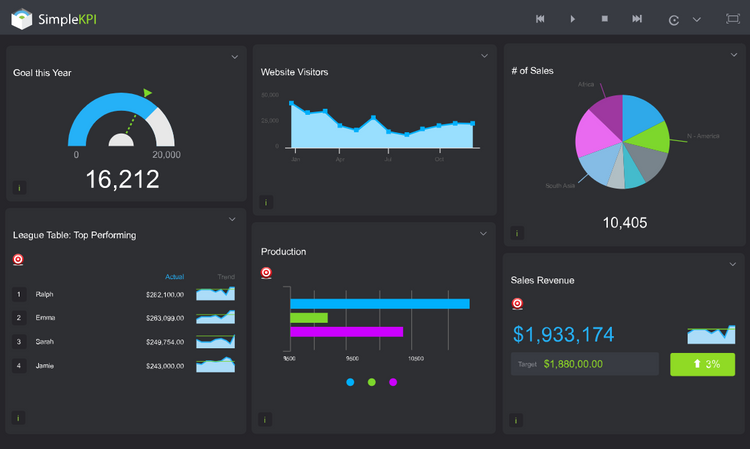This screenshot has height=449, width=750.
Task: Open the Production panel menu
Action: [483, 234]
